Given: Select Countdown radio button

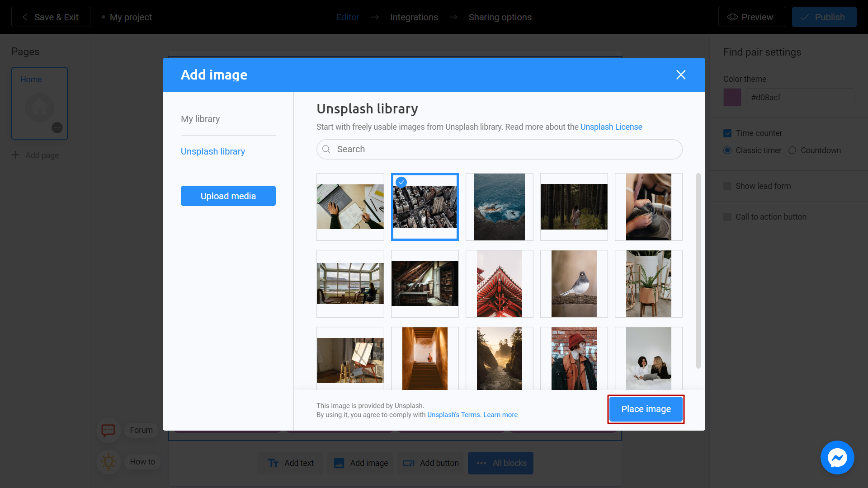Looking at the screenshot, I should pos(793,150).
